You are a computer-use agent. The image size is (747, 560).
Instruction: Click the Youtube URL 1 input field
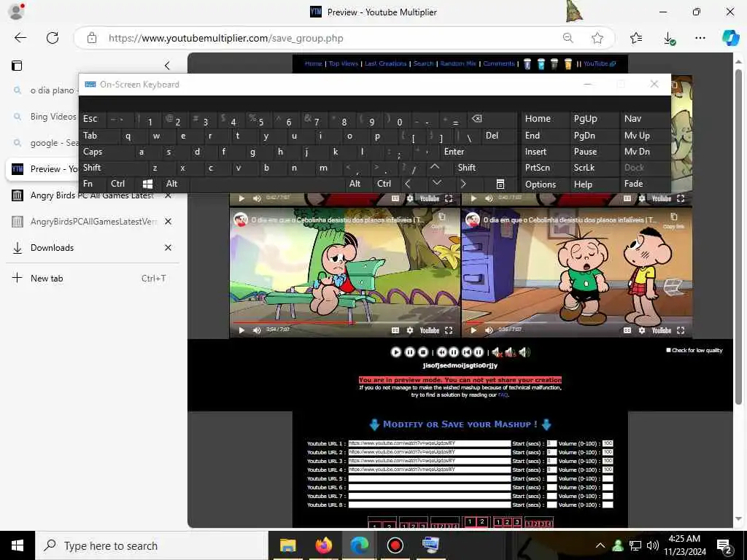(429, 443)
